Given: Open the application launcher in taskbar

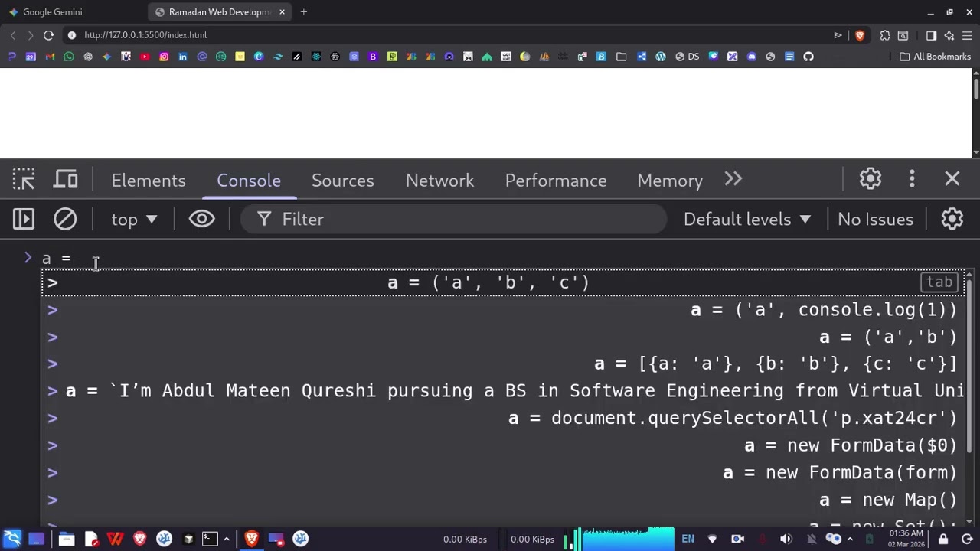Looking at the screenshot, I should point(13,539).
